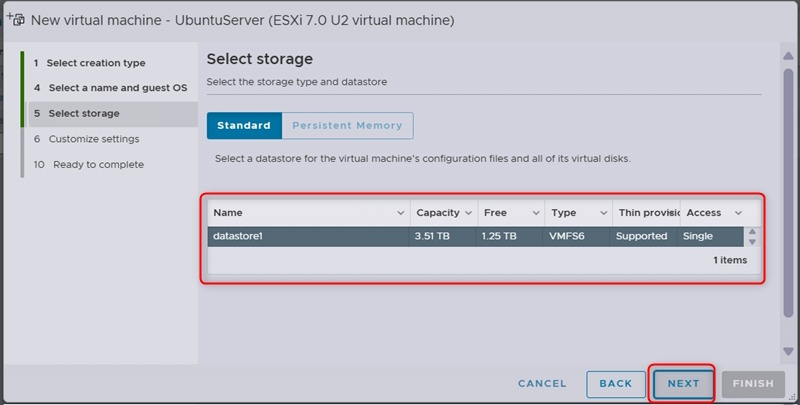Viewport: 800px width, 405px height.
Task: Go to step 1 Select creation type
Action: click(96, 63)
